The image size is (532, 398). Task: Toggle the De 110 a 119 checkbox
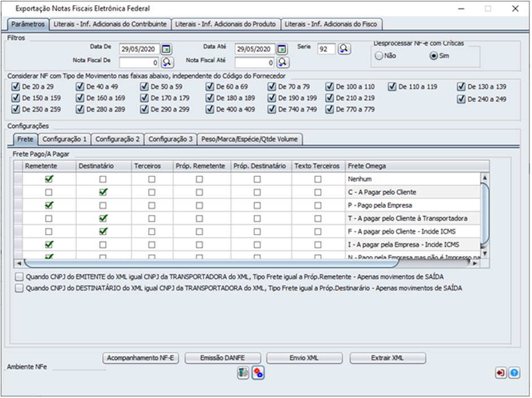(392, 86)
